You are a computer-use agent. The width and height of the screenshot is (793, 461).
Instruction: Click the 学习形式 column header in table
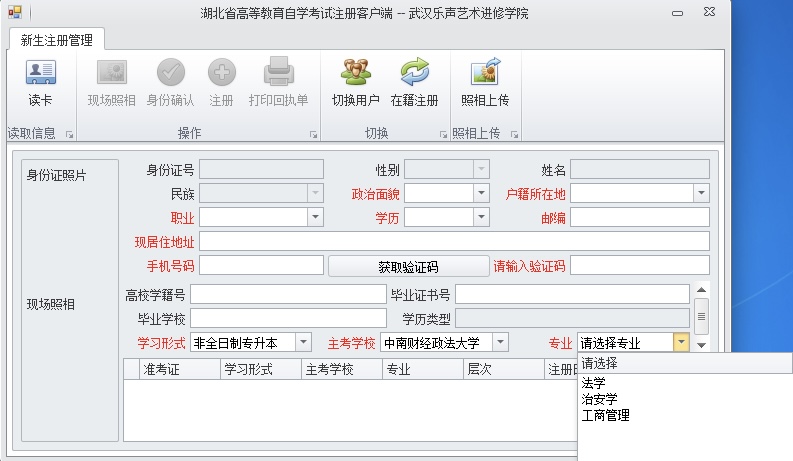click(x=261, y=369)
